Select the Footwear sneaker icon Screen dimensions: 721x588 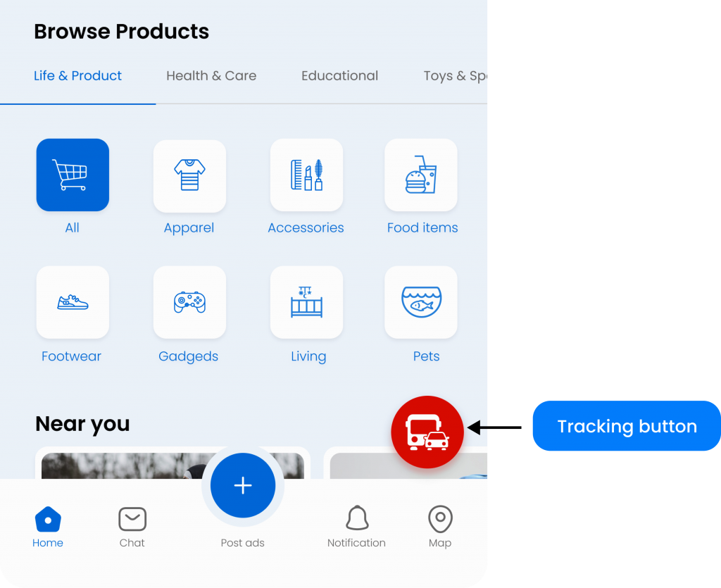(x=73, y=302)
